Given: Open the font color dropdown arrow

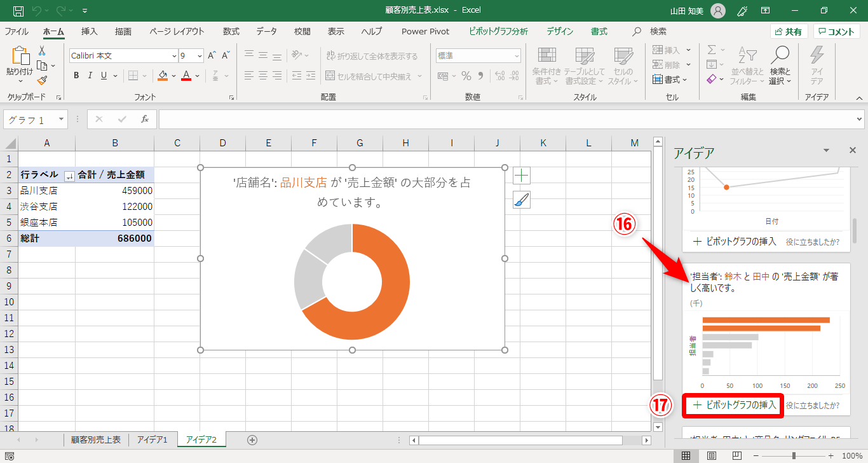Looking at the screenshot, I should point(197,76).
